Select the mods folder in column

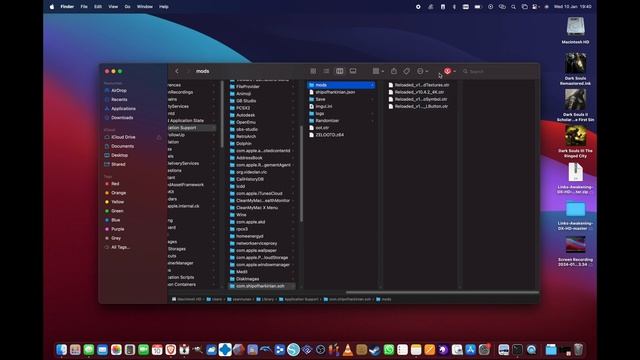click(x=341, y=85)
